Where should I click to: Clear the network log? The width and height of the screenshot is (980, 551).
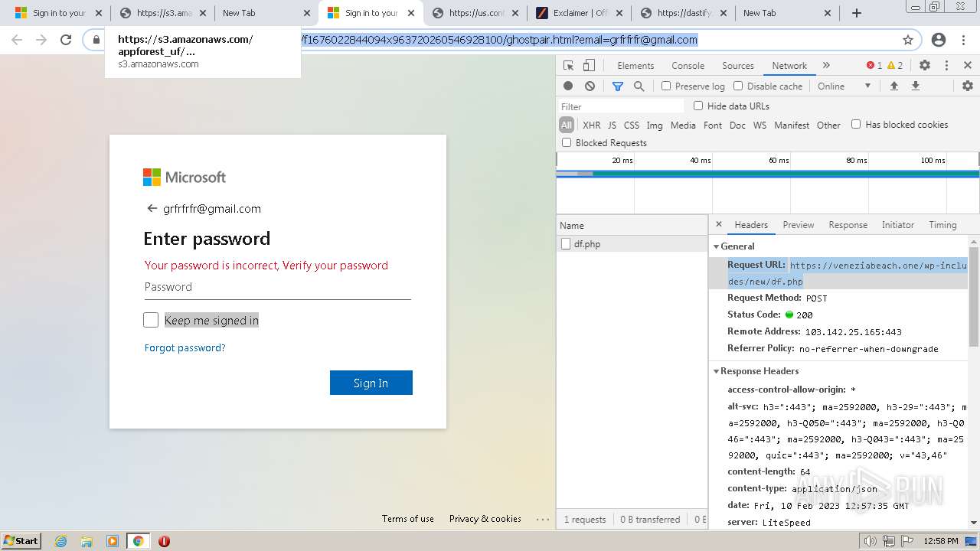[590, 86]
